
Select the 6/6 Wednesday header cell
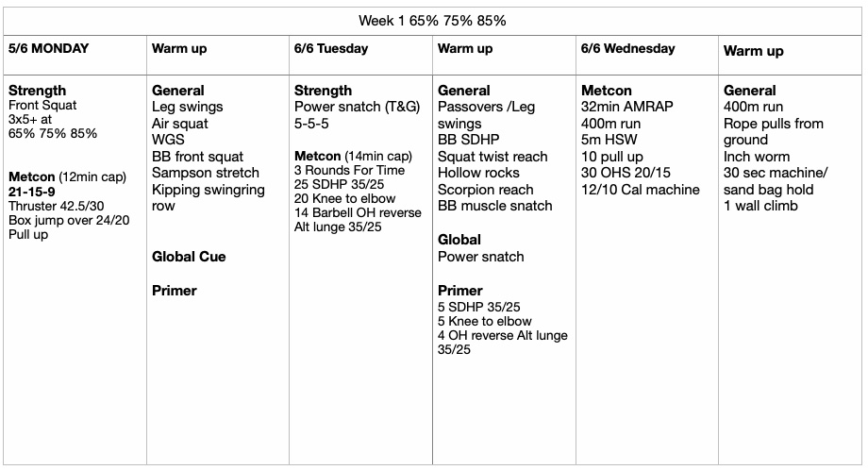[628, 48]
